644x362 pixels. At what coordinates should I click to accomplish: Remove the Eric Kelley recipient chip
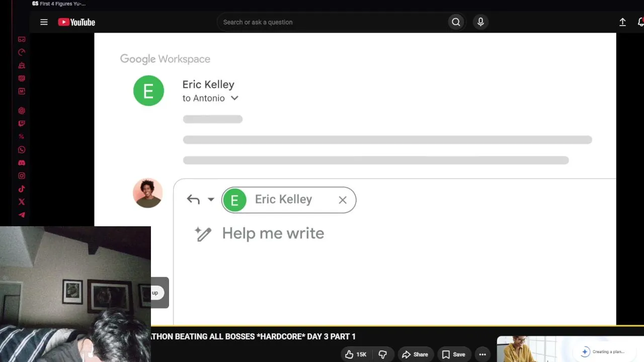pos(343,200)
